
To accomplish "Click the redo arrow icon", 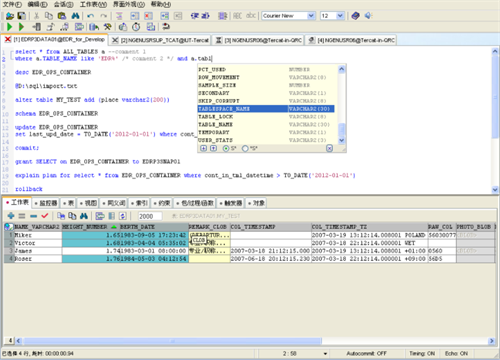I will click(104, 16).
